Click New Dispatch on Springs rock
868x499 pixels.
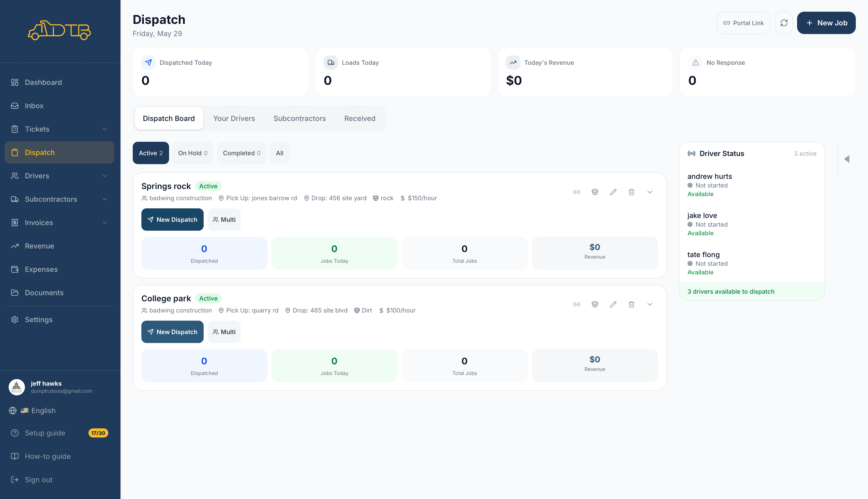(x=172, y=219)
